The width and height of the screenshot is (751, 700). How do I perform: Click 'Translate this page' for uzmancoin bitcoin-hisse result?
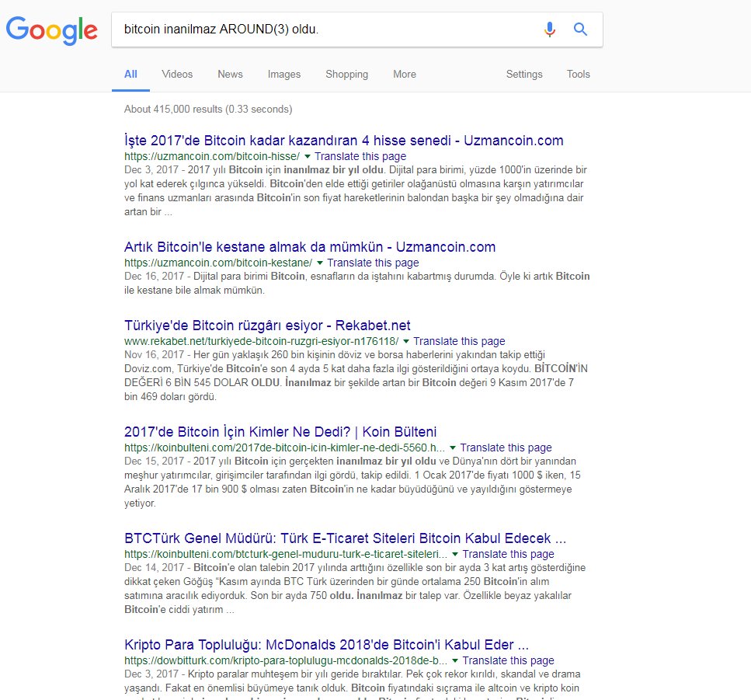(x=360, y=156)
